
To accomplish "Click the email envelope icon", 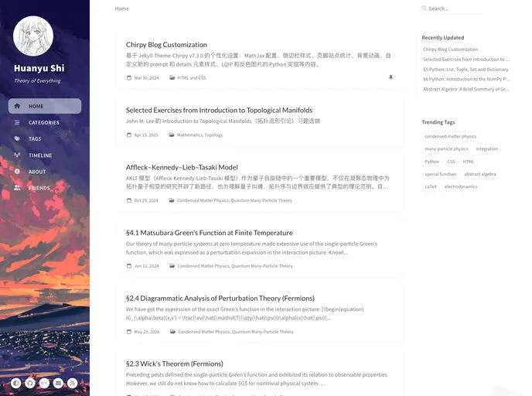I will tap(58, 384).
